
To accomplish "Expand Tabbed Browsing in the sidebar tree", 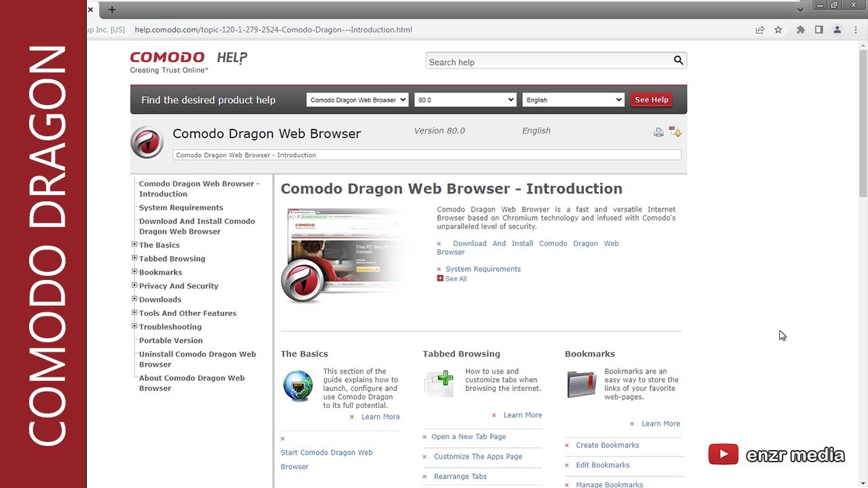I will 134,258.
